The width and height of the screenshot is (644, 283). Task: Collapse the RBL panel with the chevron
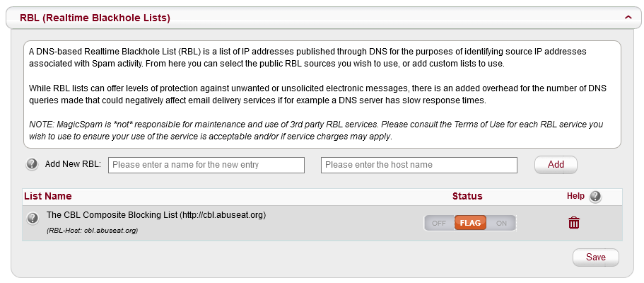(x=627, y=16)
